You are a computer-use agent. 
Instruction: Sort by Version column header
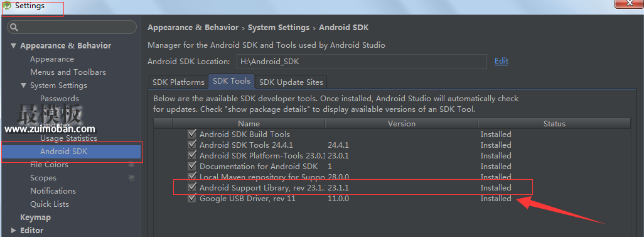click(x=401, y=123)
